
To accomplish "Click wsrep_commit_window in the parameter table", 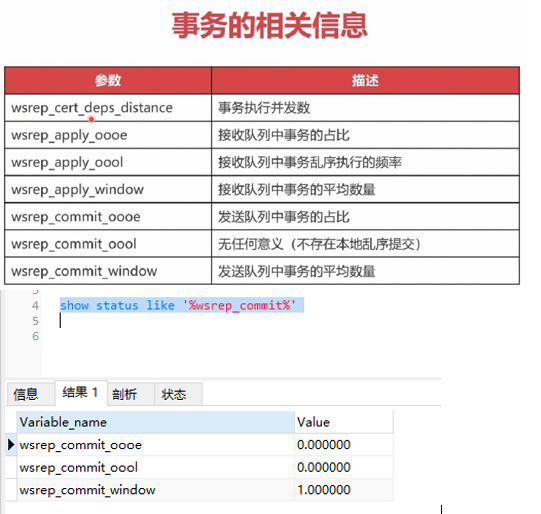I will (x=108, y=271).
